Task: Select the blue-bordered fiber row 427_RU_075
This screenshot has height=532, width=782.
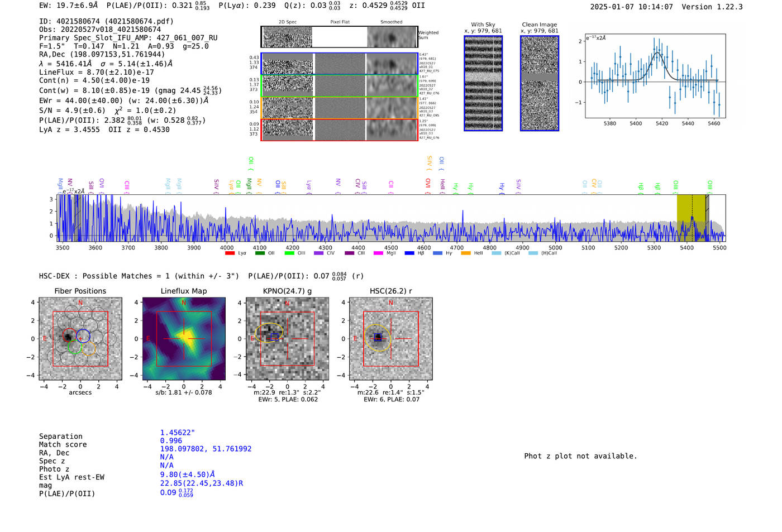Action: click(x=339, y=64)
